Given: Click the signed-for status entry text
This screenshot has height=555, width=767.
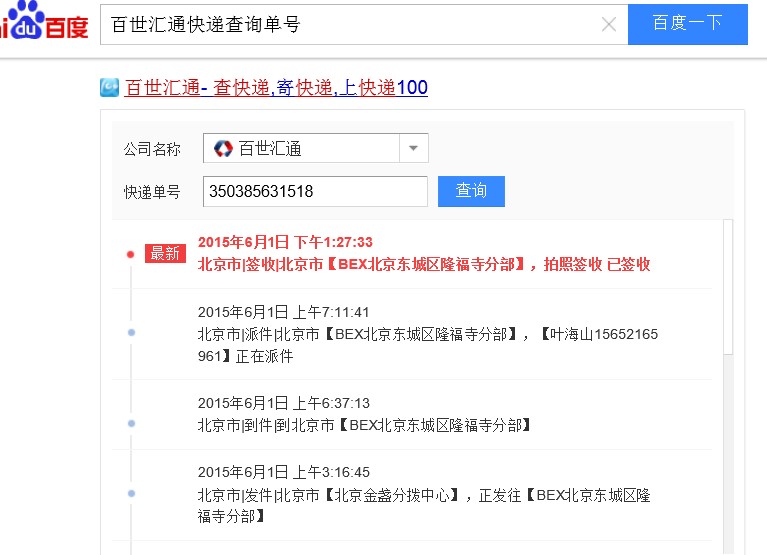Looking at the screenshot, I should (424, 265).
